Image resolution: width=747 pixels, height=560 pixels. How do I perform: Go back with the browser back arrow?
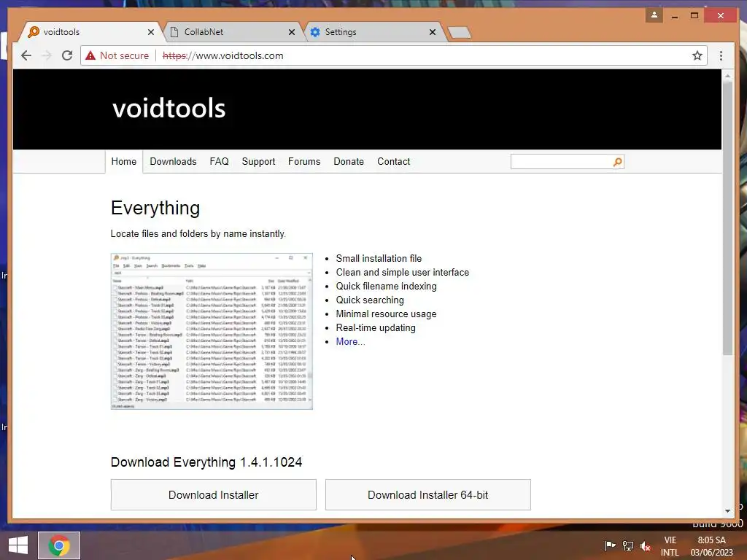[x=26, y=55]
